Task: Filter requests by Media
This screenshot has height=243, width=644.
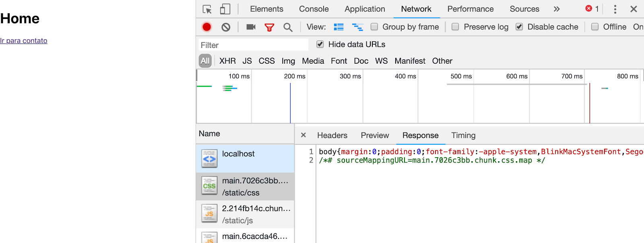Action: [313, 61]
